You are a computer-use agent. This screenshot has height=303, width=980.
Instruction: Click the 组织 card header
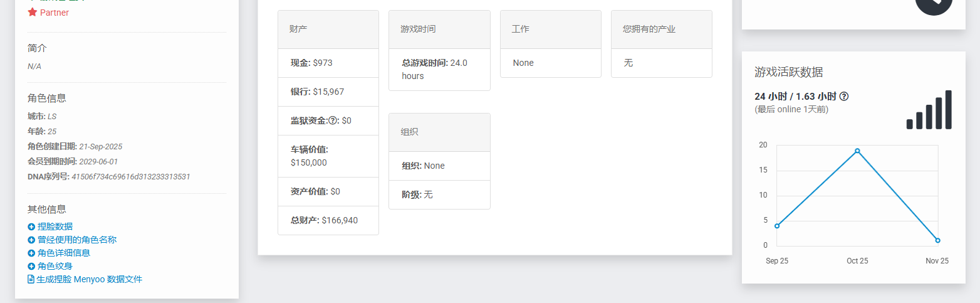coord(439,132)
